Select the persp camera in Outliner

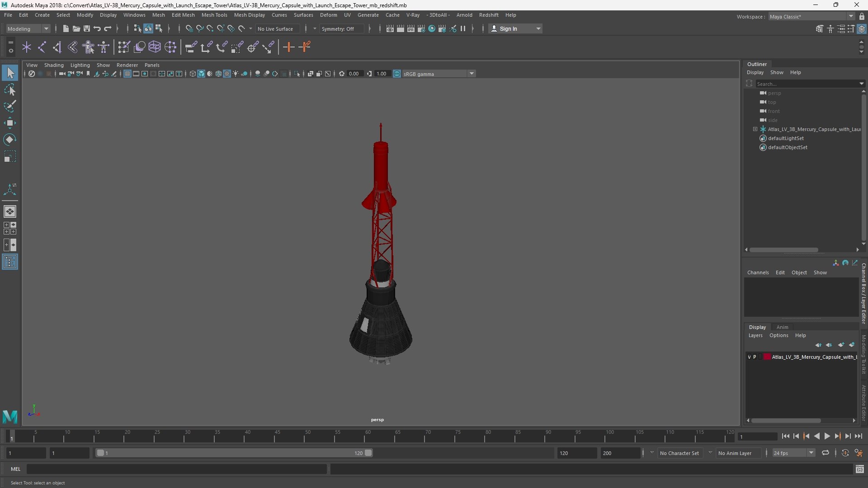(774, 93)
